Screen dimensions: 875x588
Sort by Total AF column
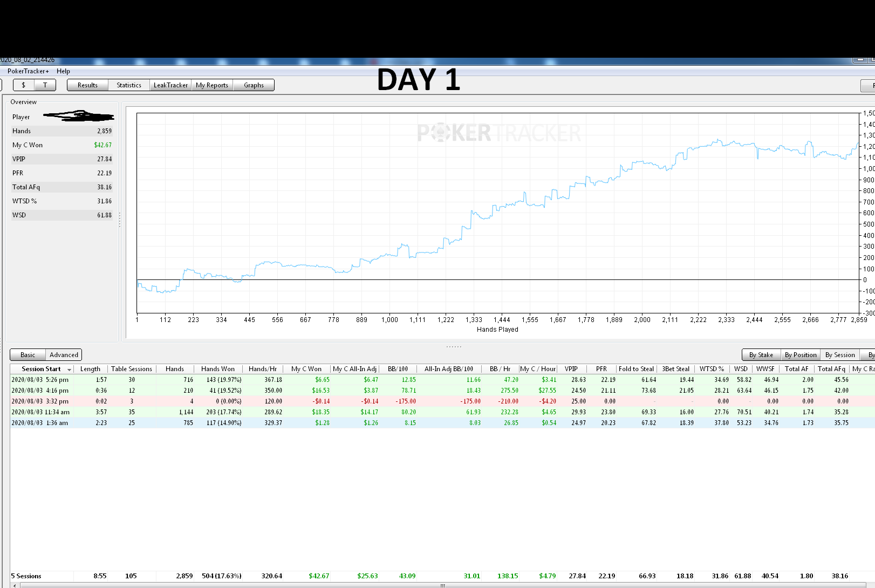pyautogui.click(x=797, y=369)
